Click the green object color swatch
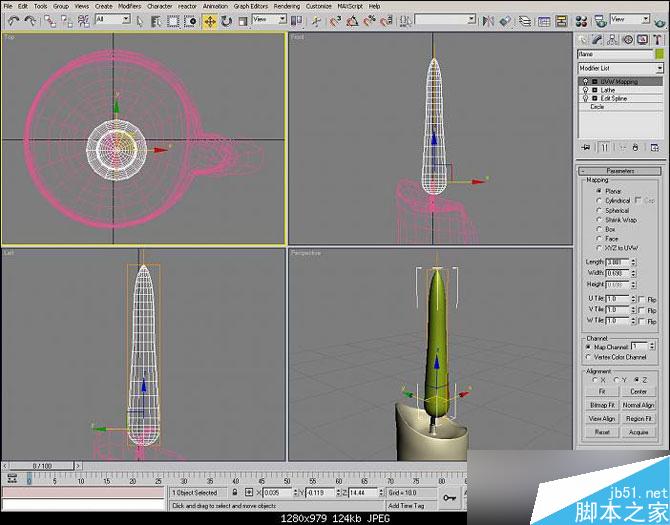The height and width of the screenshot is (525, 670). pyautogui.click(x=658, y=54)
